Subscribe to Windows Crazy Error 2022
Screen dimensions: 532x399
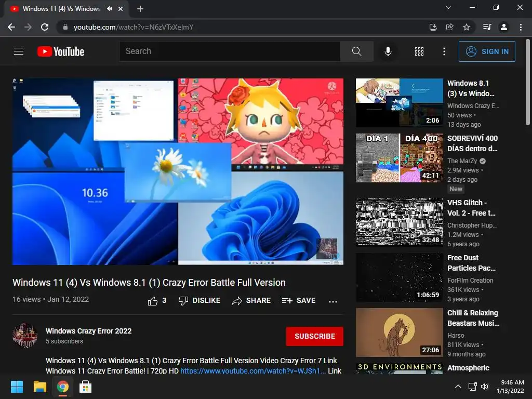click(314, 336)
